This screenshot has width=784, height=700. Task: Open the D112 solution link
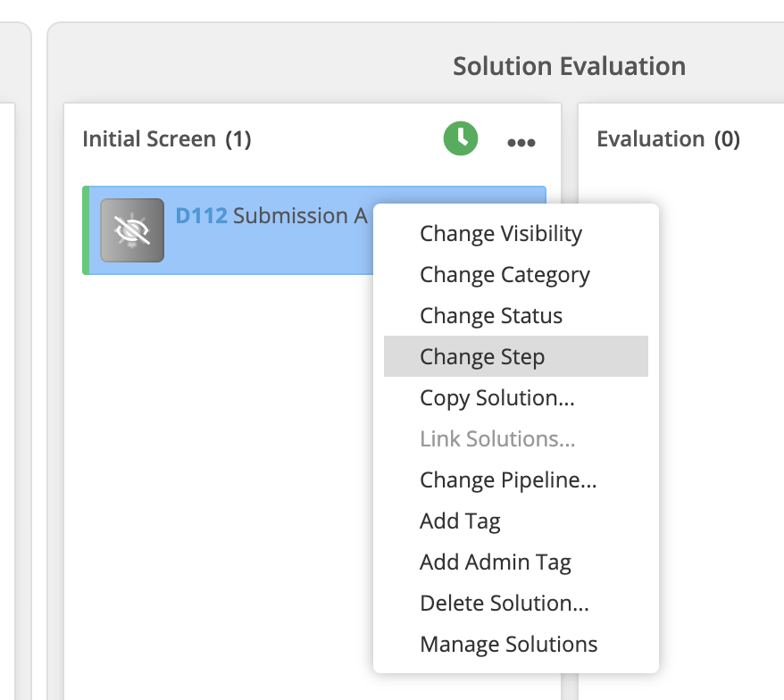(202, 216)
